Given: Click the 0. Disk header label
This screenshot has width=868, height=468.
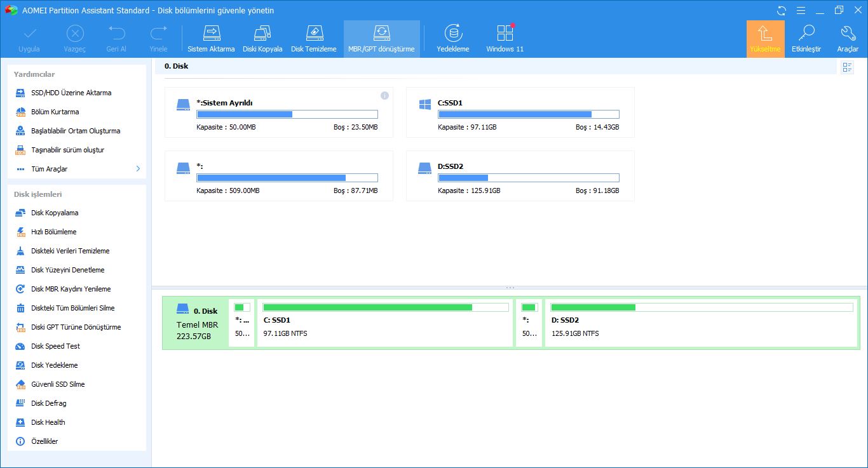Looking at the screenshot, I should [176, 66].
